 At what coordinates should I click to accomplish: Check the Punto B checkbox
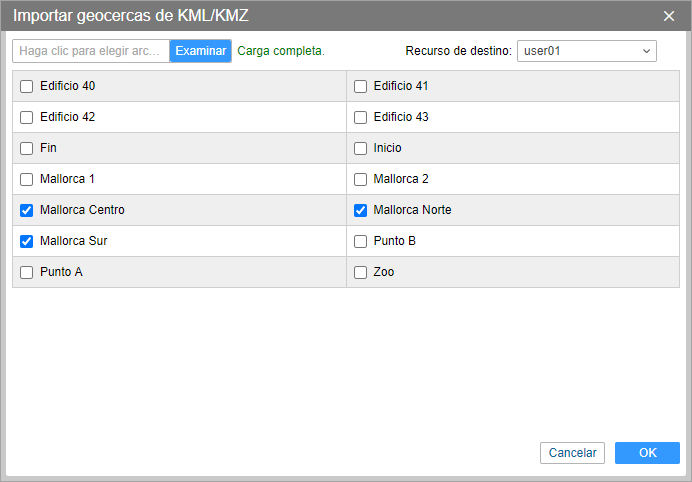click(360, 241)
